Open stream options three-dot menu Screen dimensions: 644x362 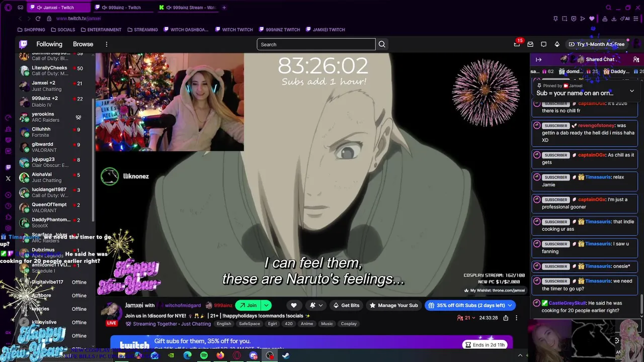click(x=516, y=318)
